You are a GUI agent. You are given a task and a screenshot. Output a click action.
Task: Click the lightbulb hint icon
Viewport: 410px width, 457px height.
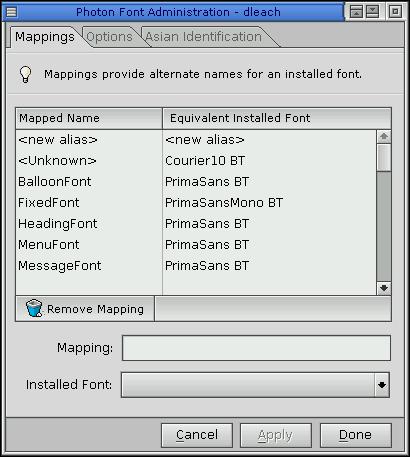click(x=26, y=74)
